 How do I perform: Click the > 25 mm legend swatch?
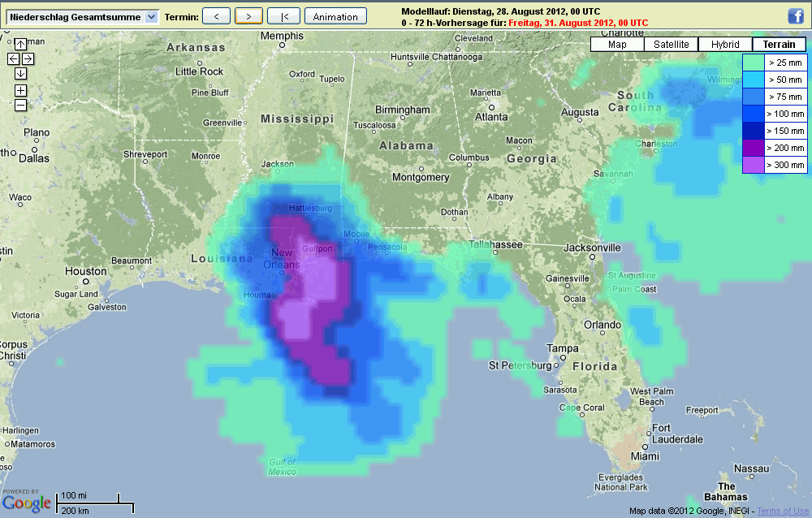pyautogui.click(x=754, y=63)
